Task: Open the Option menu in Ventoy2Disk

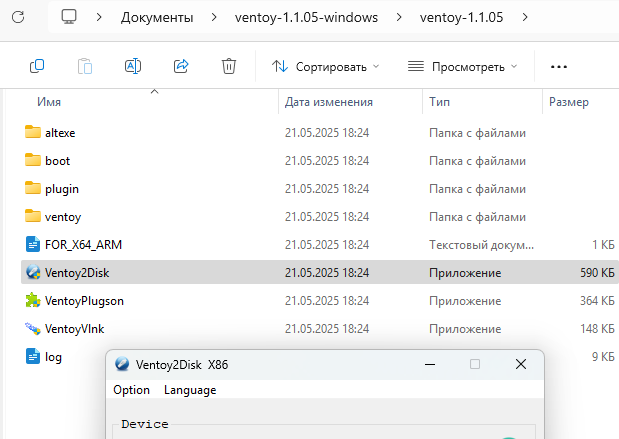Action: pos(131,390)
